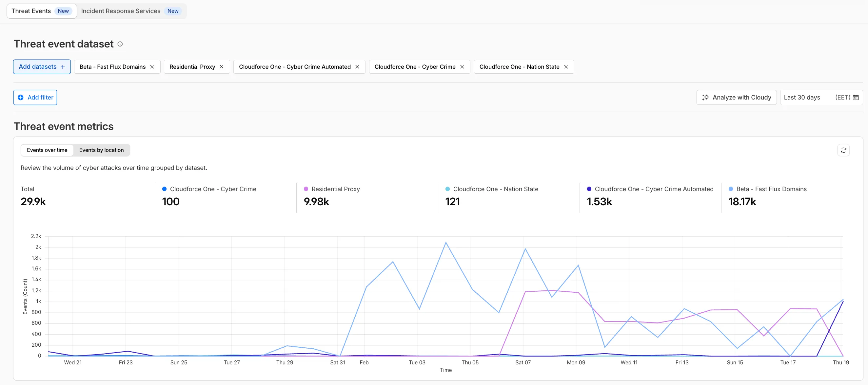Remove Cloudforce One - Cyber Crime Automated chip

click(x=357, y=67)
